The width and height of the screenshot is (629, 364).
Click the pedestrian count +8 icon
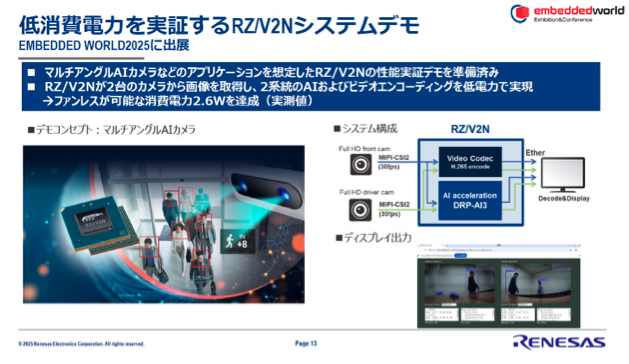(x=238, y=241)
